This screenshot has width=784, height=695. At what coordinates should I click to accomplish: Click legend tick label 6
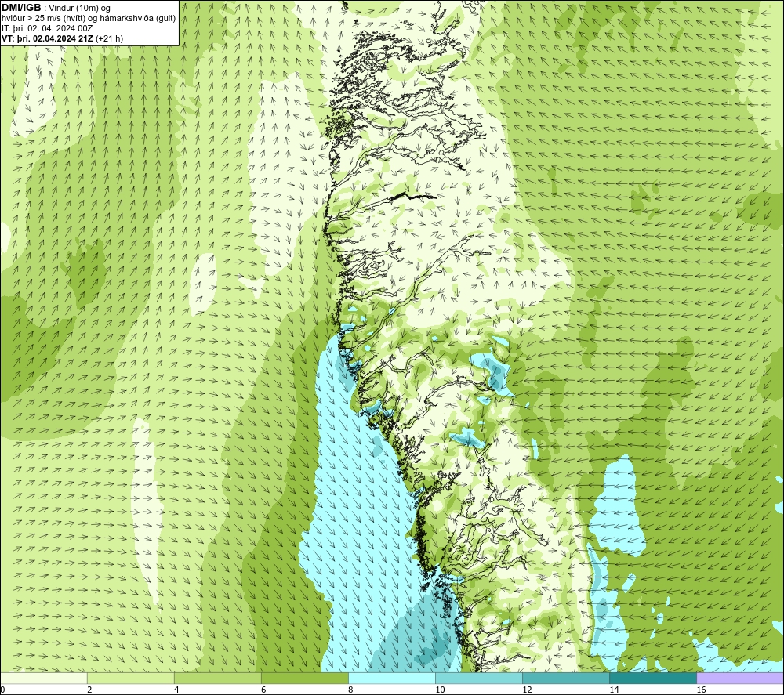263,690
